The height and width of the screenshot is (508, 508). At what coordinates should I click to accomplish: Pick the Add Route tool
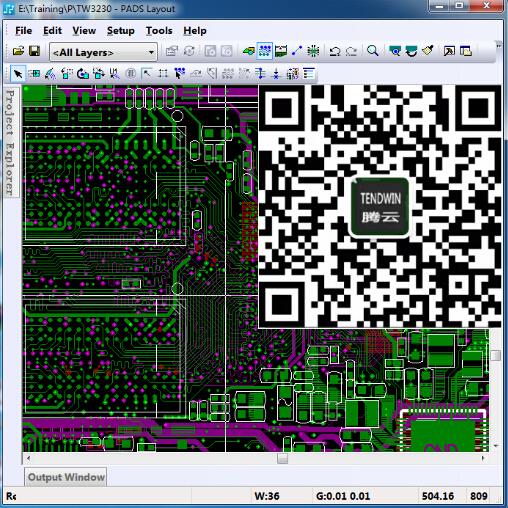point(179,74)
